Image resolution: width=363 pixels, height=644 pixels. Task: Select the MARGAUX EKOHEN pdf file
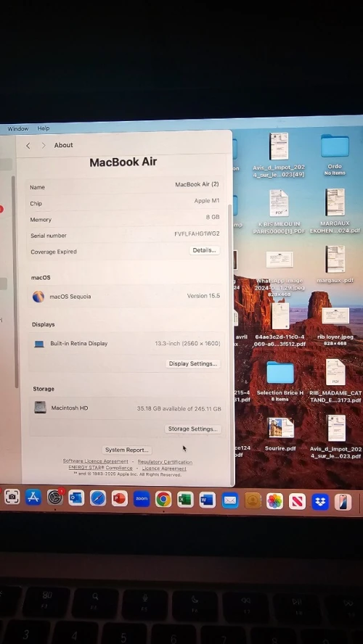point(335,202)
